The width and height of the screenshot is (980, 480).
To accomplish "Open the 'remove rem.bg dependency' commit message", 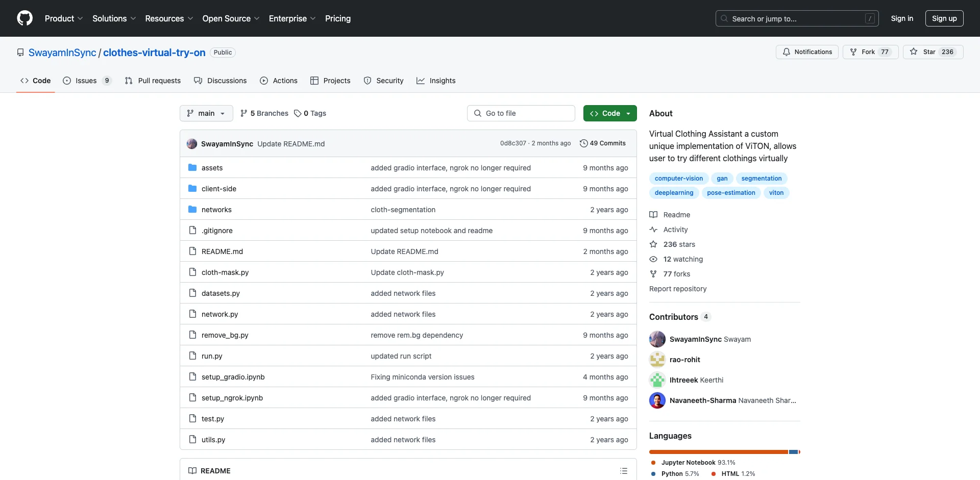I will (x=417, y=335).
